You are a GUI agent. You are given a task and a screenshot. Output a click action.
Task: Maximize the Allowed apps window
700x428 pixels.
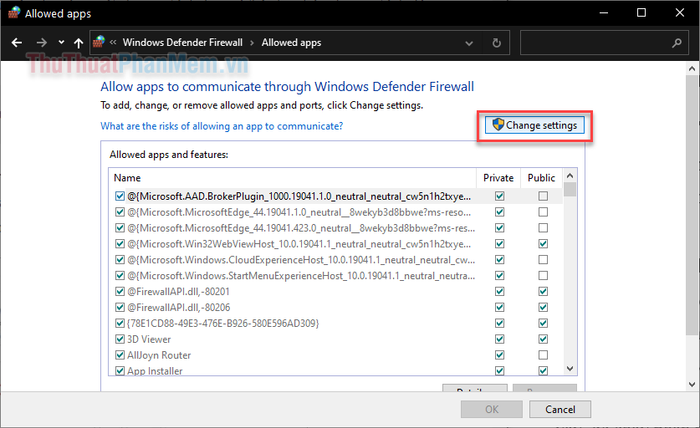pyautogui.click(x=641, y=12)
